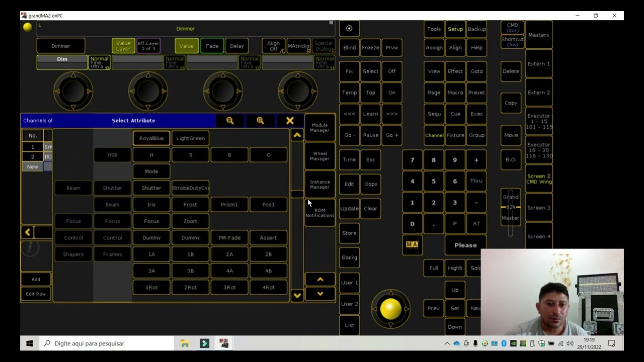Show hidden system tray icons
The height and width of the screenshot is (362, 644).
point(447,343)
